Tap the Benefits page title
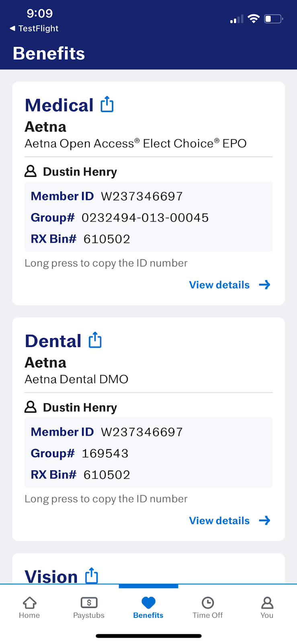The width and height of the screenshot is (297, 644). tap(49, 54)
